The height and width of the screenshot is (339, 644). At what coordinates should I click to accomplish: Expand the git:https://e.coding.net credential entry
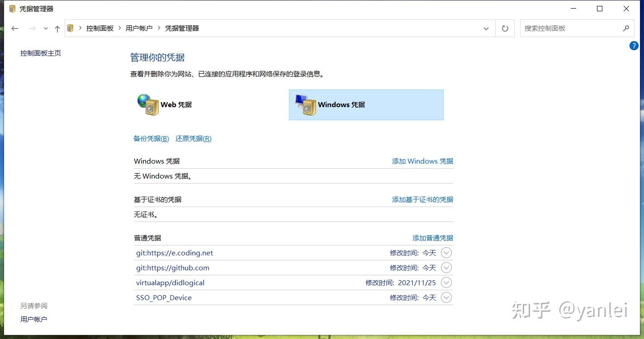(446, 253)
